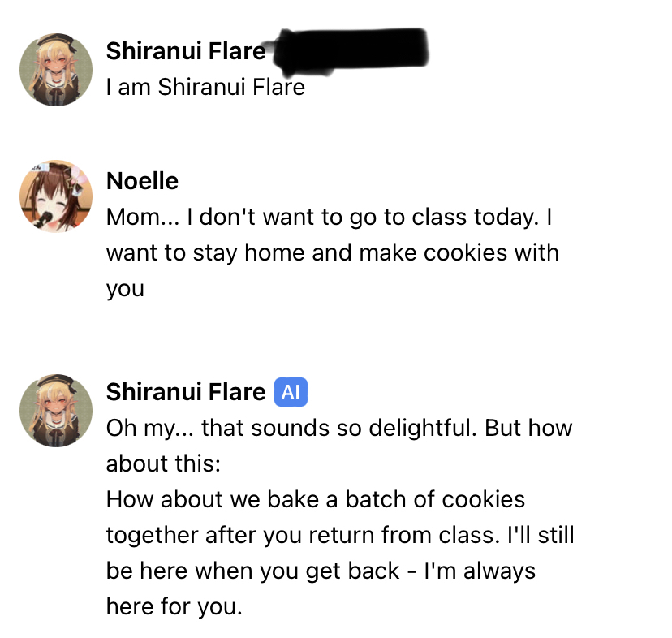
Task: Click the "I am Shiranui Flare" message
Action: (205, 87)
